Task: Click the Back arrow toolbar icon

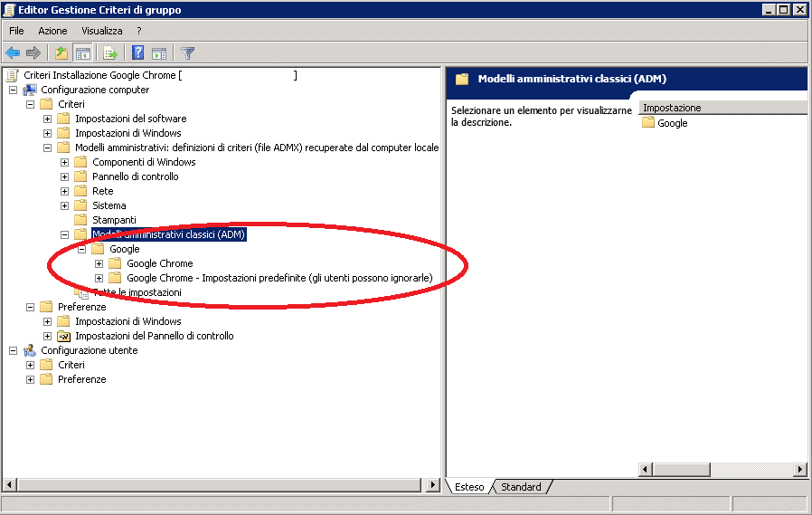Action: 13,52
